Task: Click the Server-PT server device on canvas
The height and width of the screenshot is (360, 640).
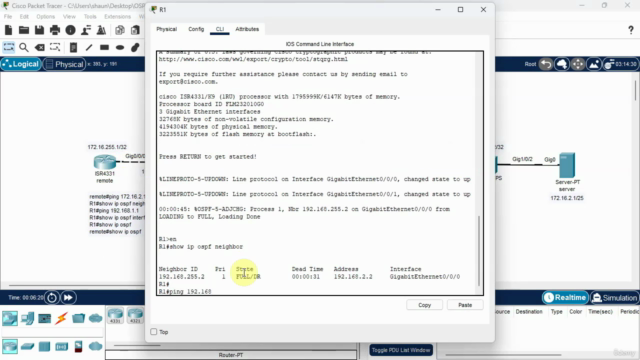Action: 567,165
